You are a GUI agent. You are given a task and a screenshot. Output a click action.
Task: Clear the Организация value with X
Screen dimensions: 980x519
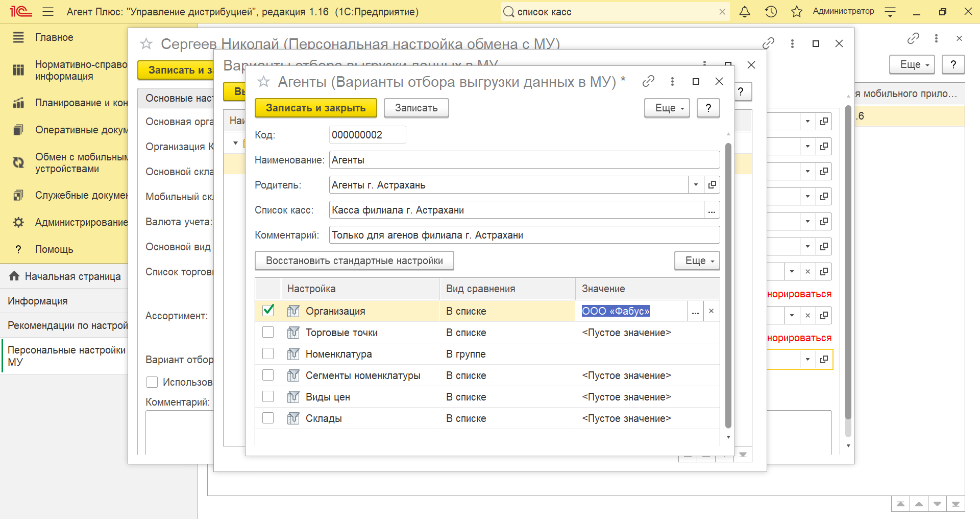click(711, 311)
